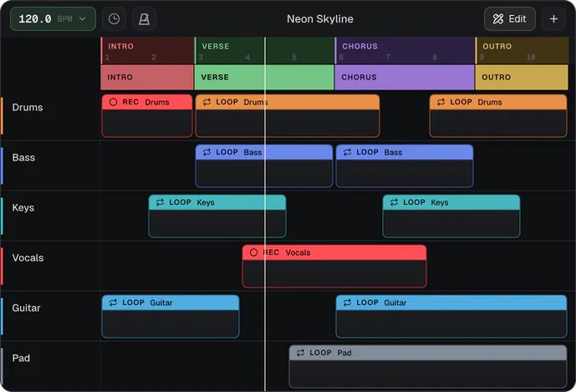Click bar number 10 in the ruler
Image resolution: width=576 pixels, height=392 pixels.
coord(531,58)
